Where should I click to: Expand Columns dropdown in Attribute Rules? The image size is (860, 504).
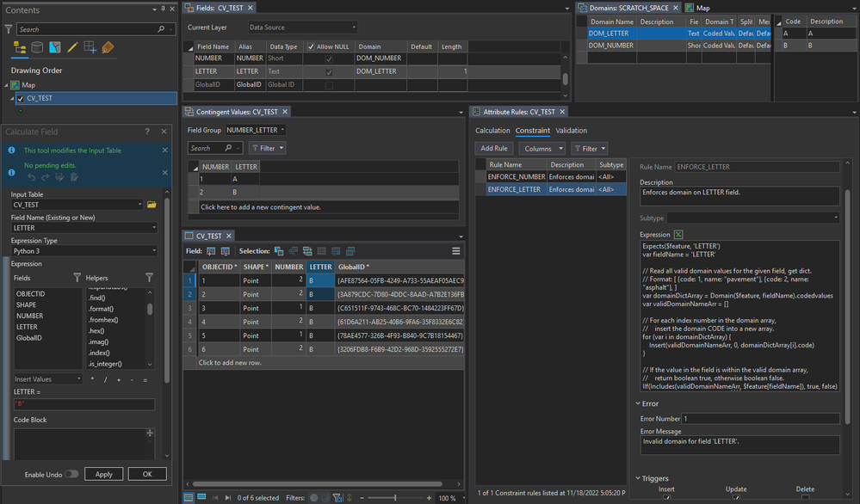[541, 148]
